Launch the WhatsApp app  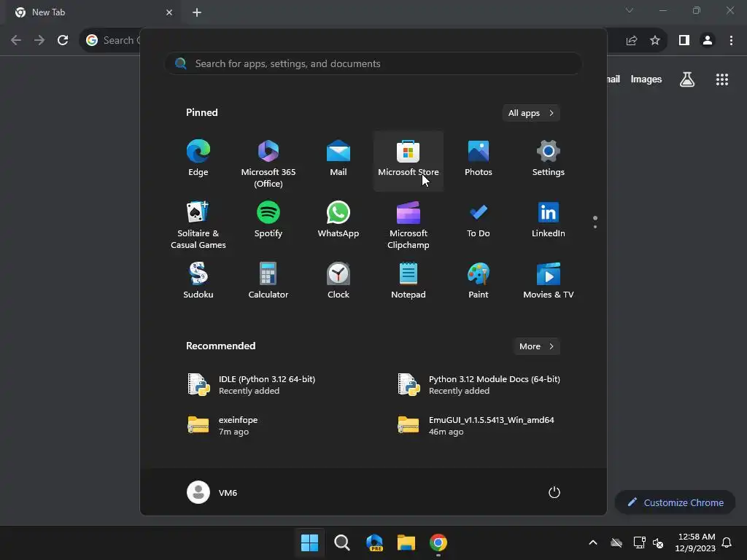click(x=338, y=223)
